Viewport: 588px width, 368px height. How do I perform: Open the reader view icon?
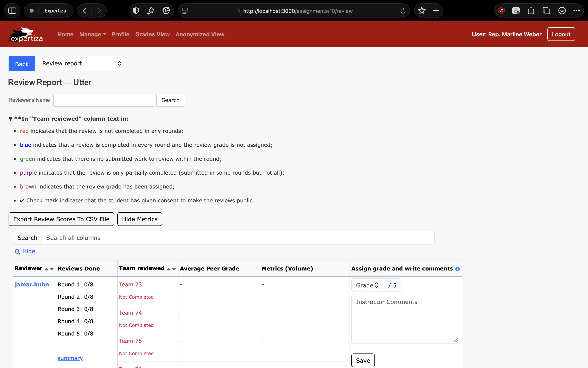(185, 11)
